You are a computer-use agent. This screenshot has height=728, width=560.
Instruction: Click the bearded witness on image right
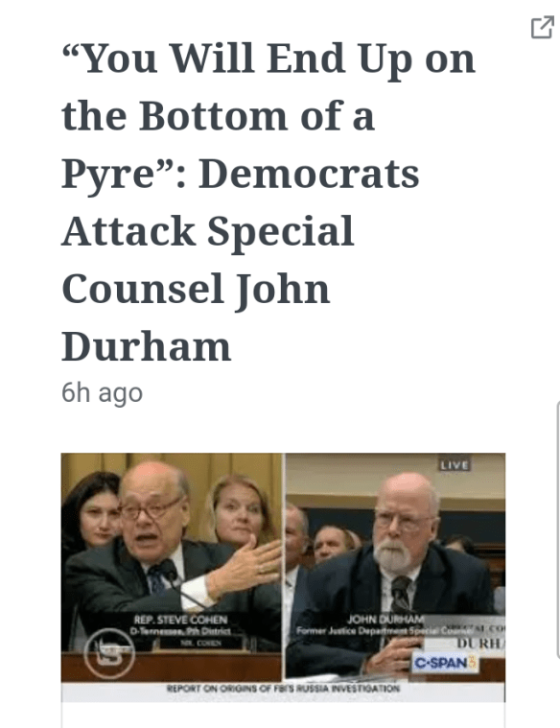coord(399,571)
